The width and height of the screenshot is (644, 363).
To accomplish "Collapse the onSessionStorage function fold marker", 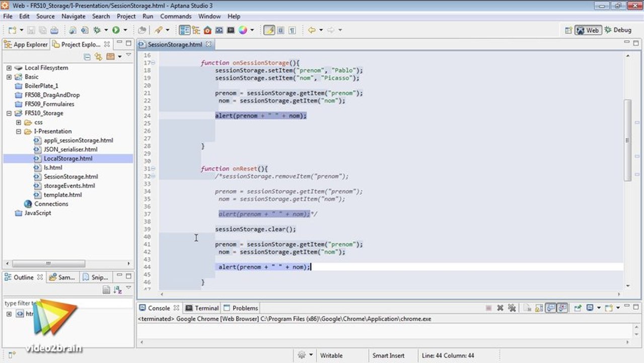I will [153, 63].
